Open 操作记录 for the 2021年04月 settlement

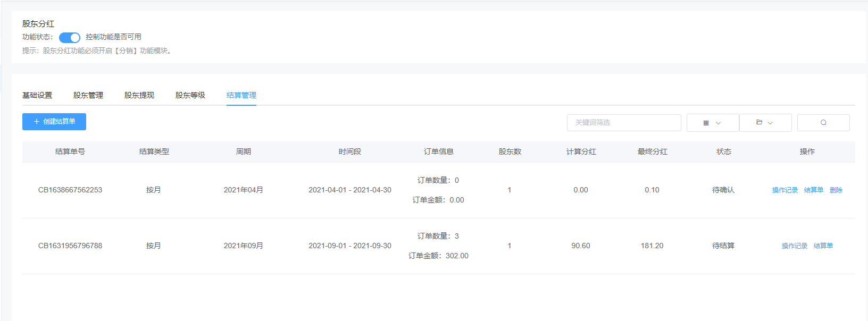point(784,190)
